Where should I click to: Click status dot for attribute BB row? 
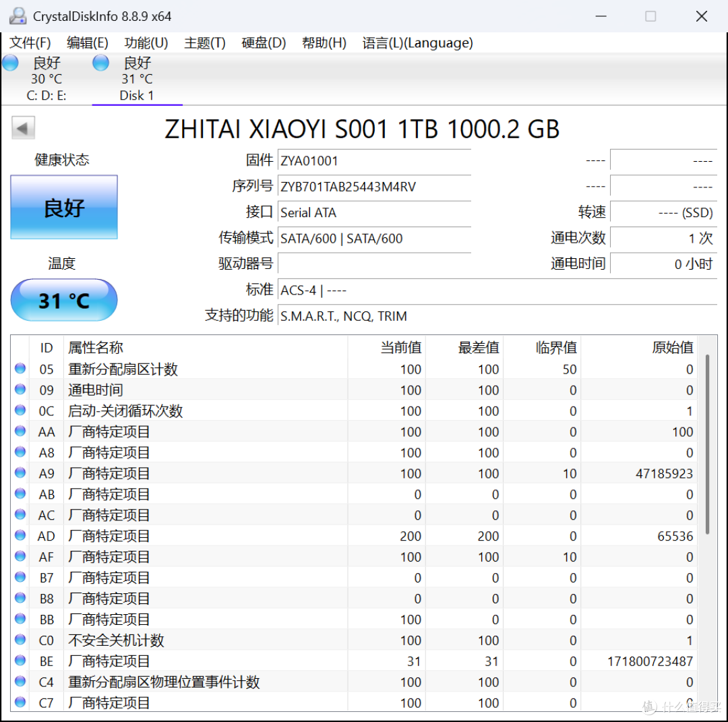coord(20,618)
